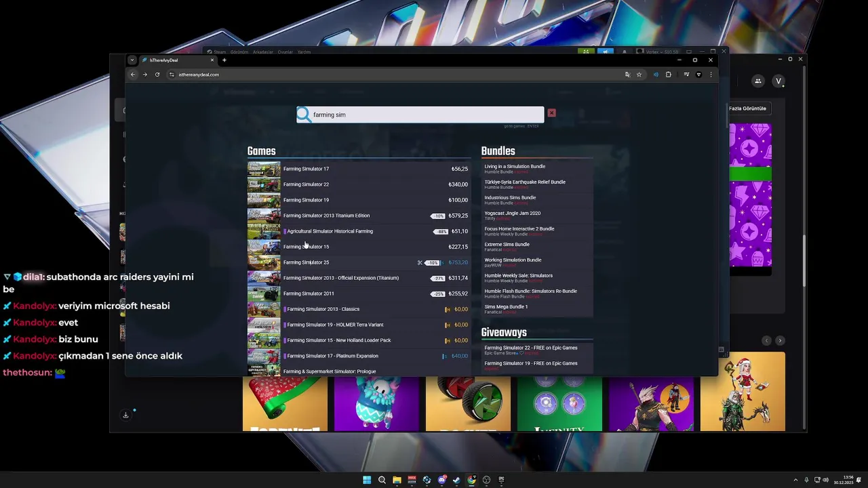This screenshot has width=868, height=488.
Task: Click Farming Simulator 2013 - Classics
Action: (323, 309)
